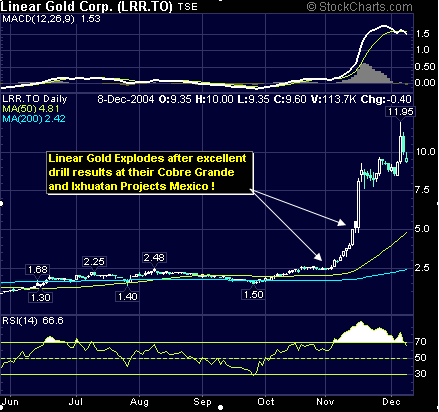The width and height of the screenshot is (439, 412).
Task: Click the 1.68 price label
Action: tap(38, 269)
